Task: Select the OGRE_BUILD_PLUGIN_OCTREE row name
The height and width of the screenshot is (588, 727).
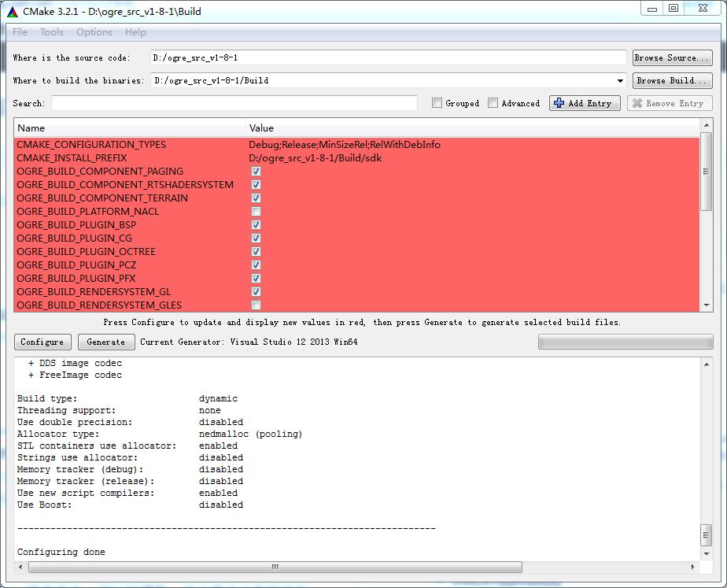Action: [x=87, y=252]
